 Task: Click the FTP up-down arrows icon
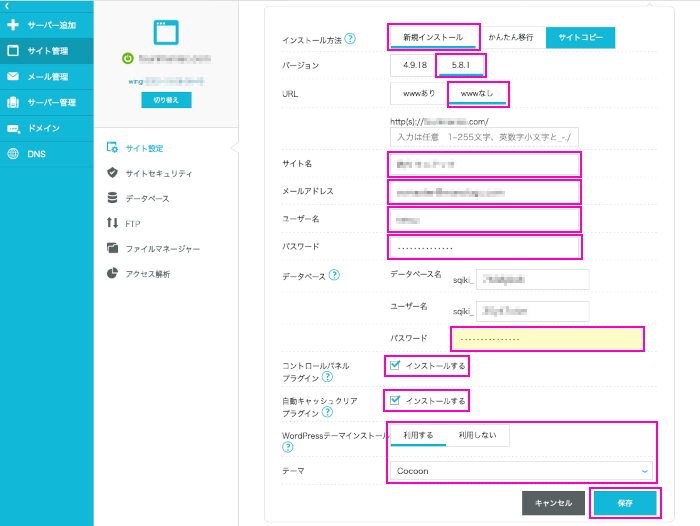[112, 223]
